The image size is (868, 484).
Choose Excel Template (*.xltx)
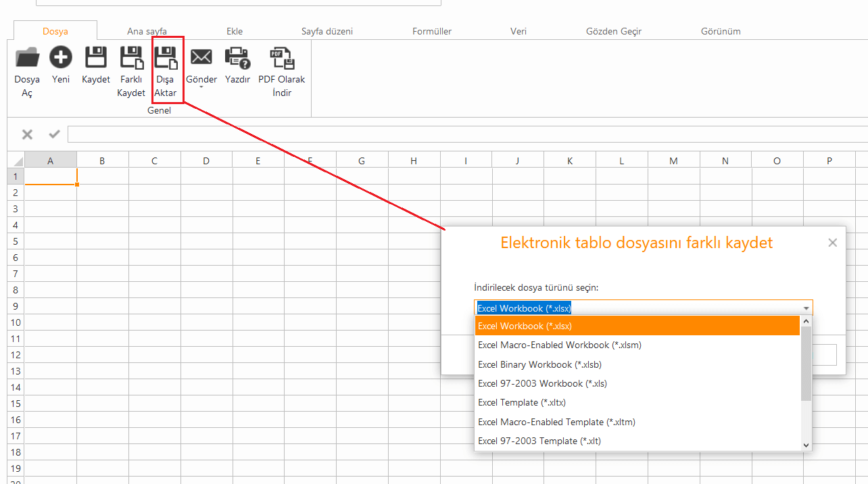pos(637,402)
